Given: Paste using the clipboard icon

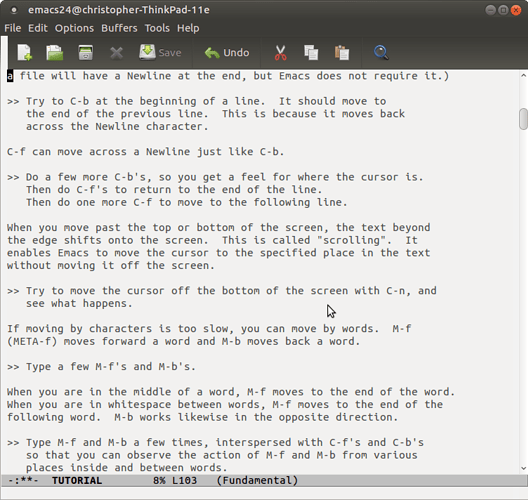Looking at the screenshot, I should tap(342, 53).
